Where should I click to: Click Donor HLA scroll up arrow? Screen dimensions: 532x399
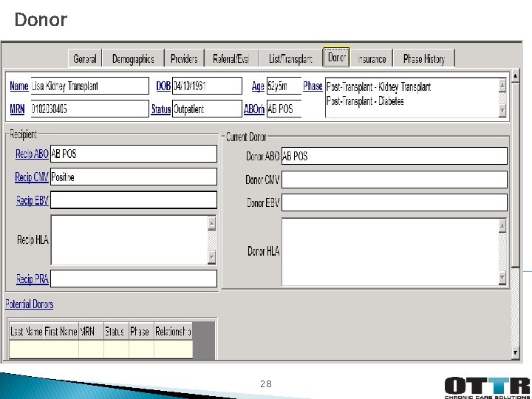tap(502, 226)
